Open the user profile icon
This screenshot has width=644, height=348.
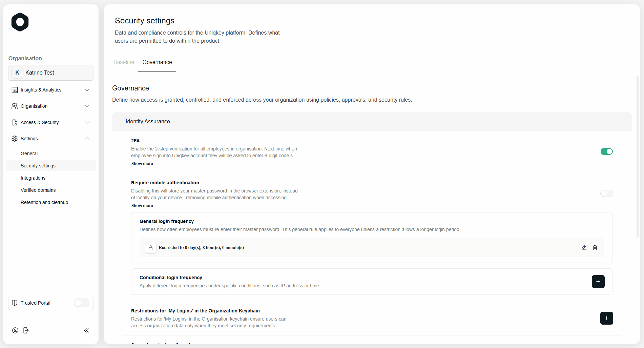coord(15,330)
